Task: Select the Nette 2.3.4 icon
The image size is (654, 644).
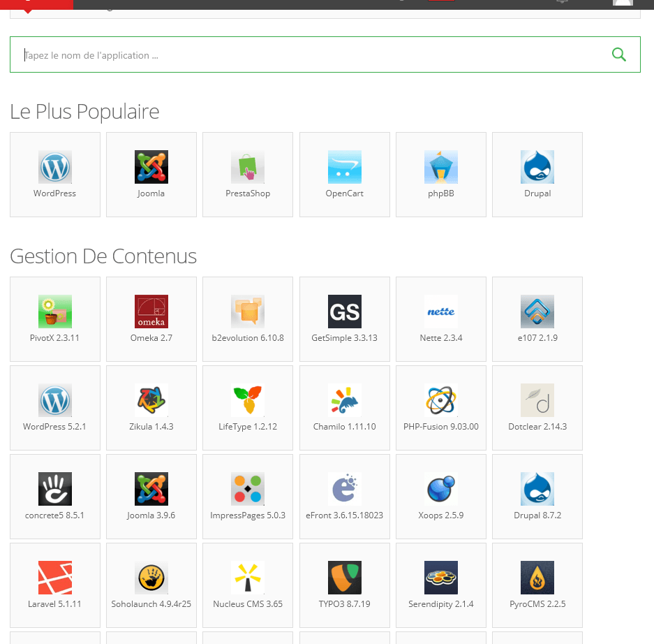Action: [441, 312]
